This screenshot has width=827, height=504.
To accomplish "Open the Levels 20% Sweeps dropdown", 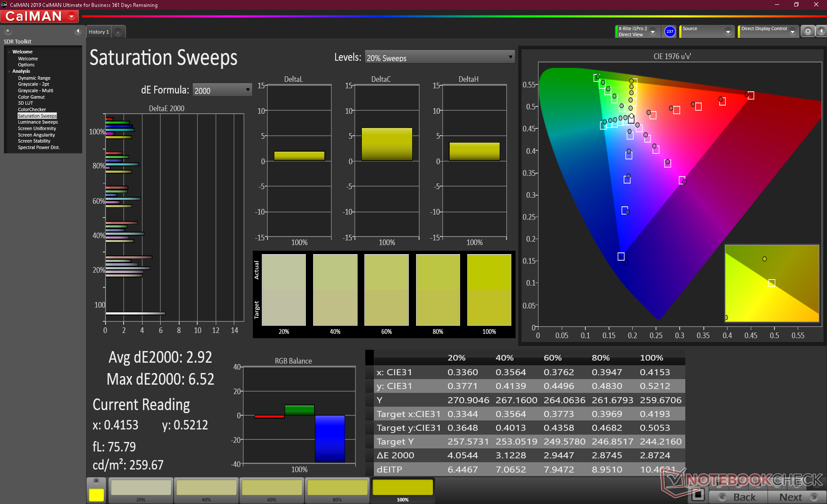I will (x=439, y=57).
